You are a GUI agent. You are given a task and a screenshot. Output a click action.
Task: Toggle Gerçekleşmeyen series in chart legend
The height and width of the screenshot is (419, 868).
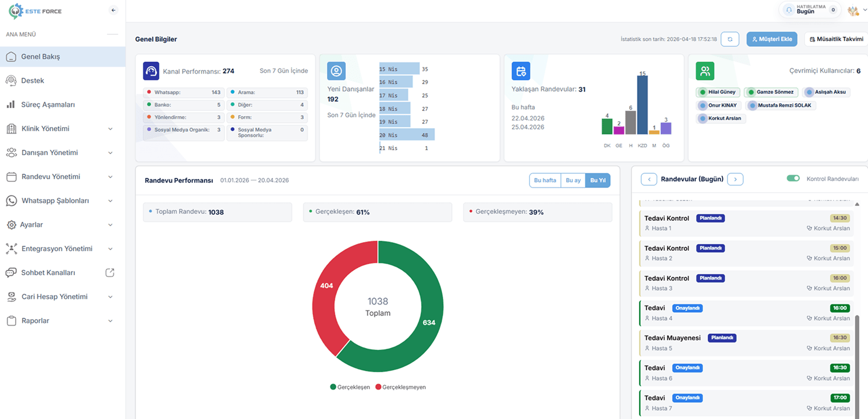pos(400,387)
